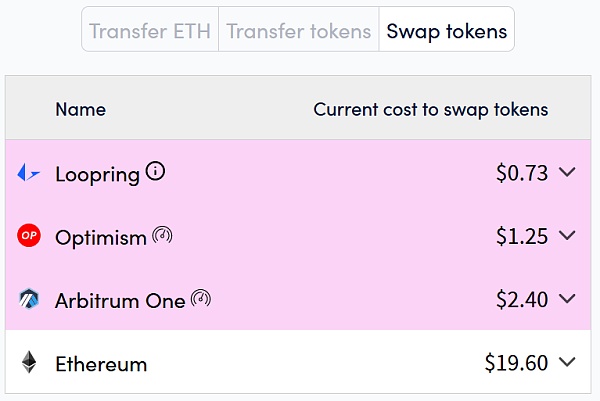Open the info icon beside Loopring
This screenshot has width=600, height=401.
[x=155, y=171]
